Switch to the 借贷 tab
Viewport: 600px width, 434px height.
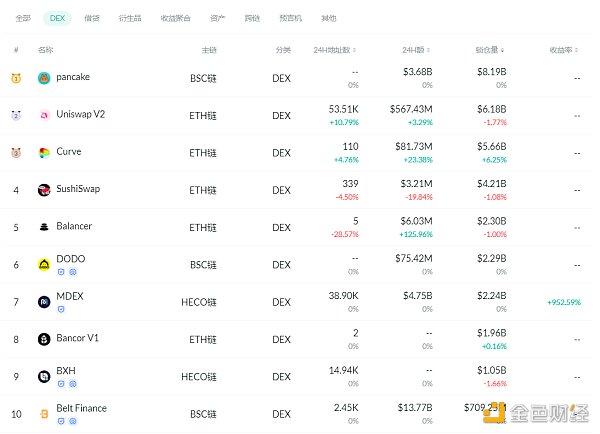click(91, 18)
